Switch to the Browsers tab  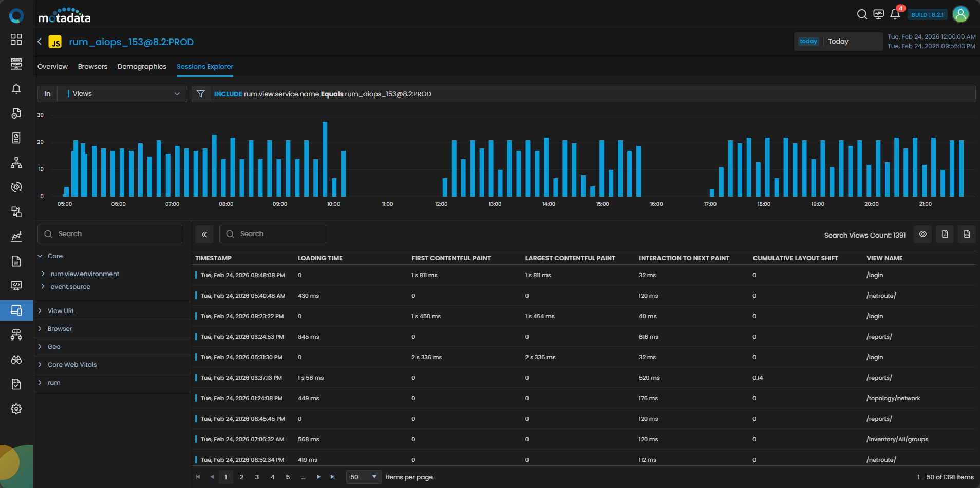point(92,67)
